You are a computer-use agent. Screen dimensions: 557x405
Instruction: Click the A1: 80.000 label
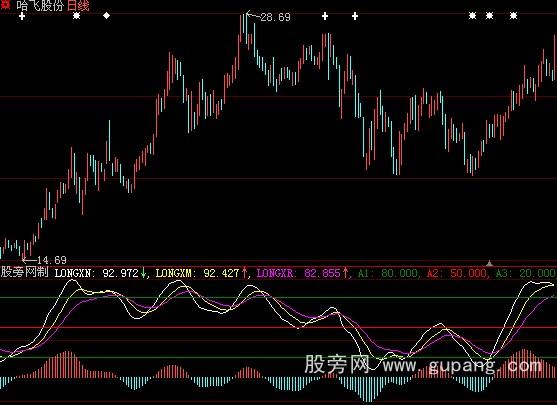[x=388, y=273]
